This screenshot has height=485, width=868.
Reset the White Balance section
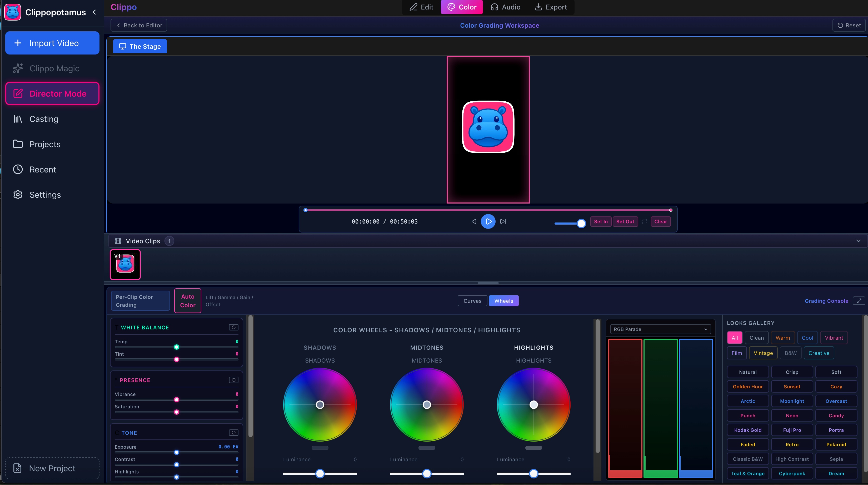[233, 327]
